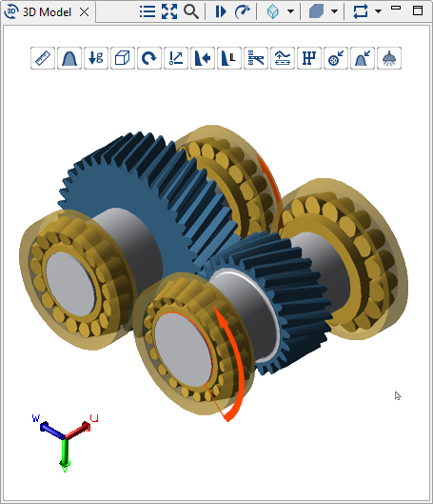Toggle rotation direction arrow display
Viewport: 433px width, 504px height.
tap(149, 58)
